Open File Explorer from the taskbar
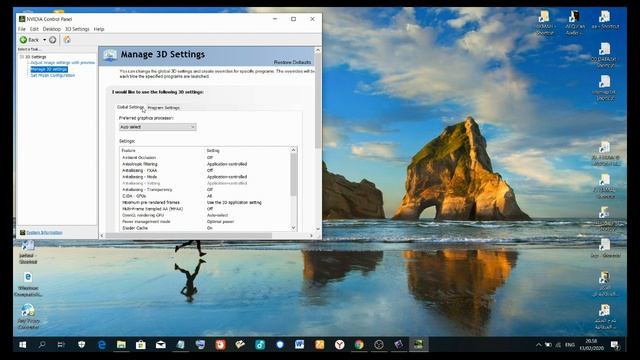The height and width of the screenshot is (360, 640). tap(121, 345)
